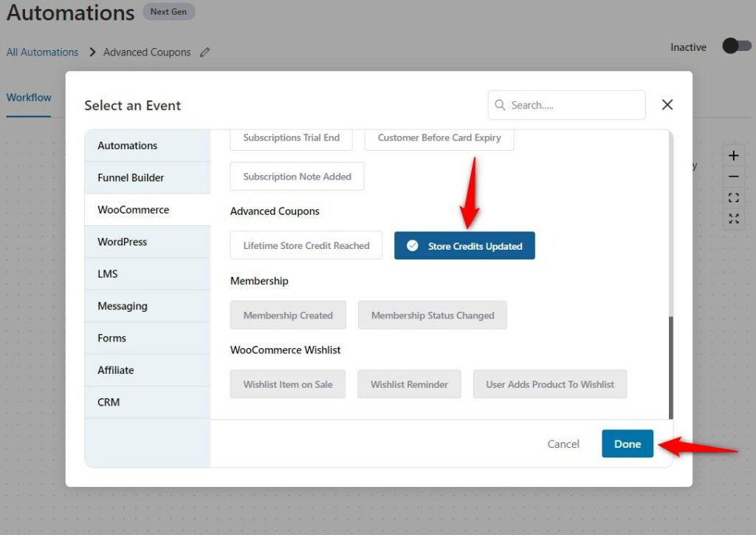The height and width of the screenshot is (535, 756).
Task: Open the Messaging category
Action: click(148, 306)
